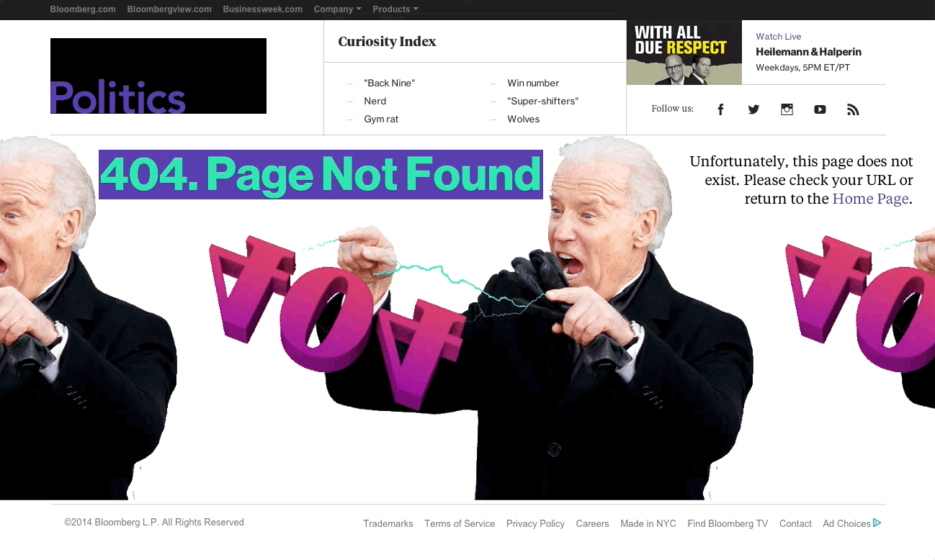Click the Watch Live link
935x560 pixels.
(x=778, y=37)
